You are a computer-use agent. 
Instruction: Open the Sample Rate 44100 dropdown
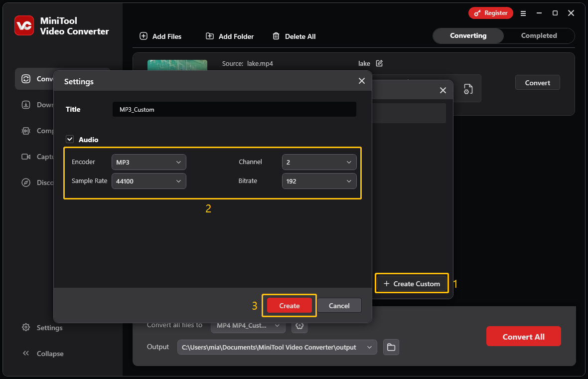pos(149,181)
